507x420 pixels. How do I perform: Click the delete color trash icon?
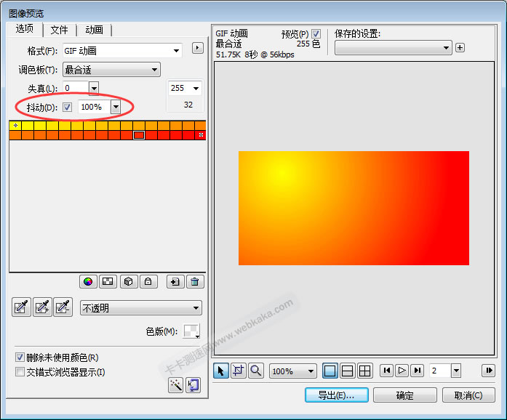point(195,282)
